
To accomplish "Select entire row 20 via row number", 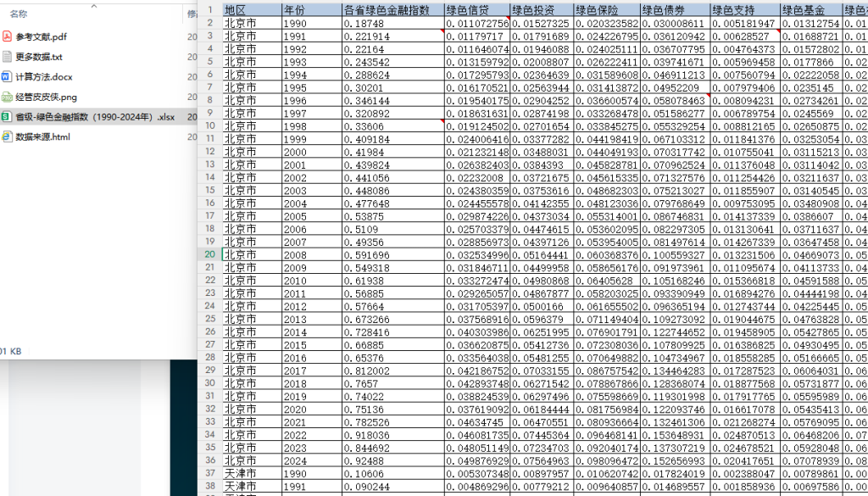I will tap(210, 254).
